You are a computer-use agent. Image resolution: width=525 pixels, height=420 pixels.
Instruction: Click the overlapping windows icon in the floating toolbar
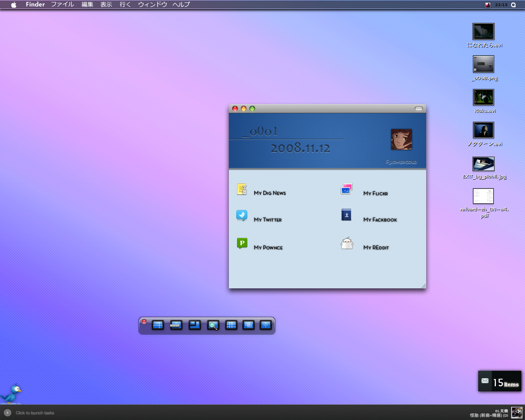(249, 325)
